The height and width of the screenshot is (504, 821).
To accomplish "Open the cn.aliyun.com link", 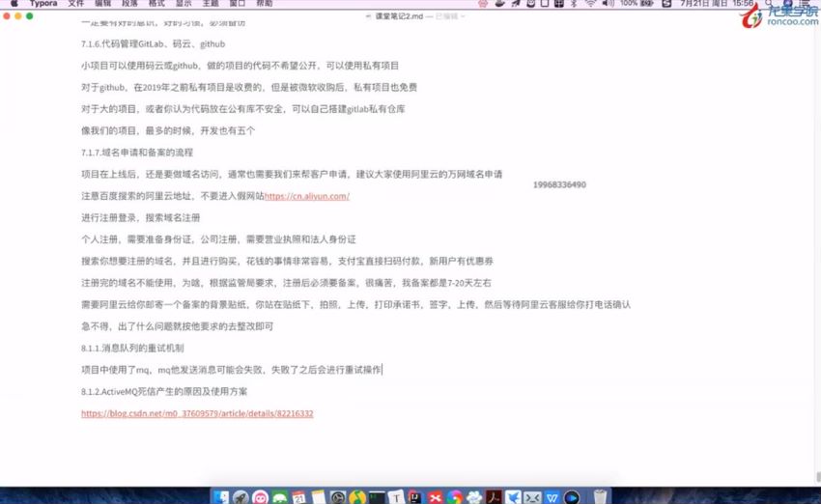I will click(306, 196).
